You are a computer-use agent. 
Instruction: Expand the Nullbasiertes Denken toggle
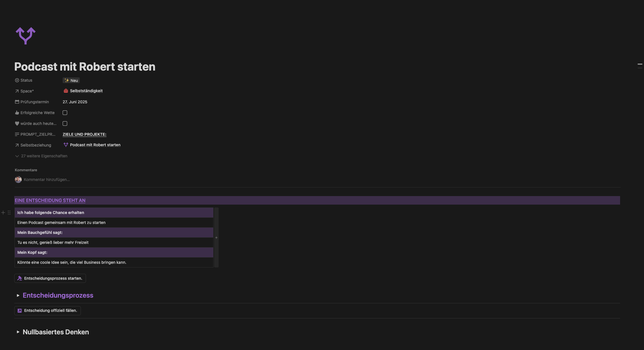point(18,332)
